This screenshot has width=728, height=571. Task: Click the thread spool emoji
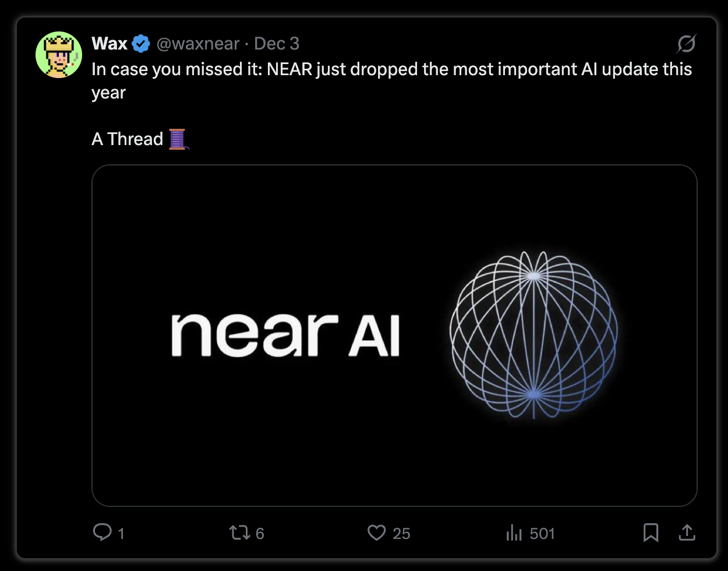[x=178, y=139]
